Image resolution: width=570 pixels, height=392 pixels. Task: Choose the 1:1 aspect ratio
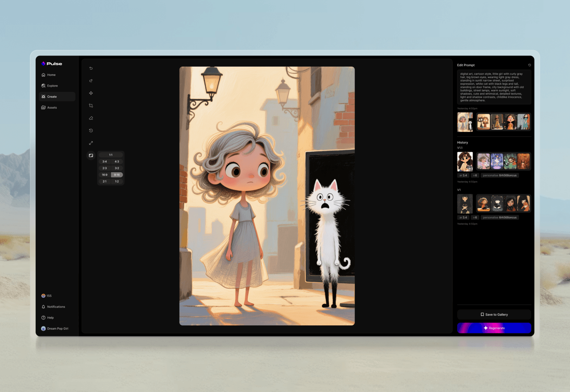coord(111,155)
